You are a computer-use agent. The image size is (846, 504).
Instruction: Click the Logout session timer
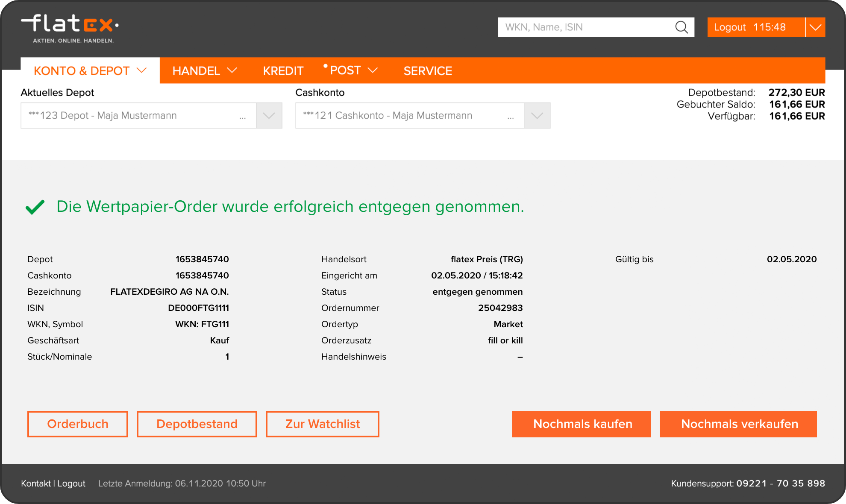pos(770,27)
